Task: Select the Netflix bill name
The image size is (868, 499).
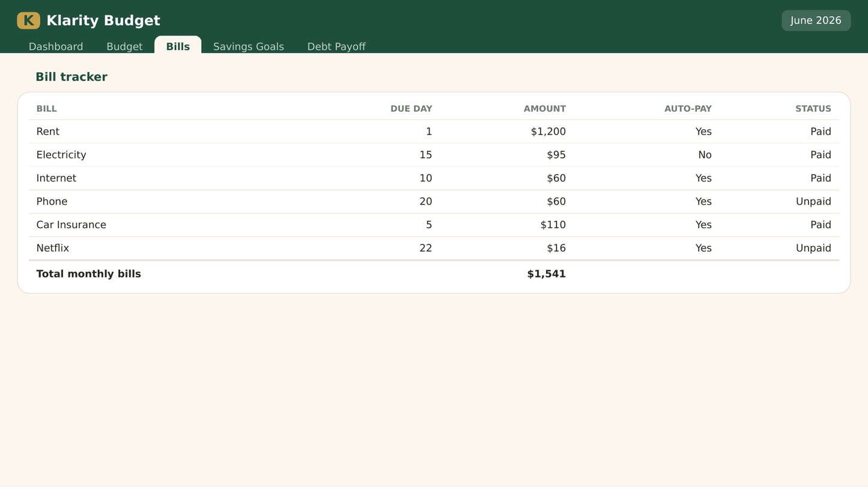Action: pyautogui.click(x=53, y=248)
